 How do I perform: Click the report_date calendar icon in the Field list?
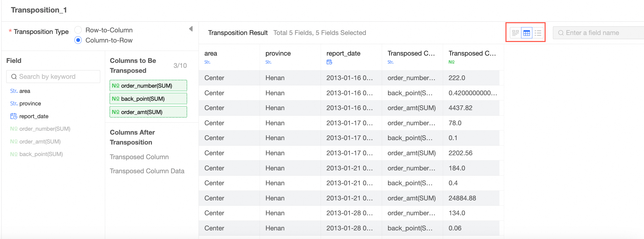tap(14, 116)
